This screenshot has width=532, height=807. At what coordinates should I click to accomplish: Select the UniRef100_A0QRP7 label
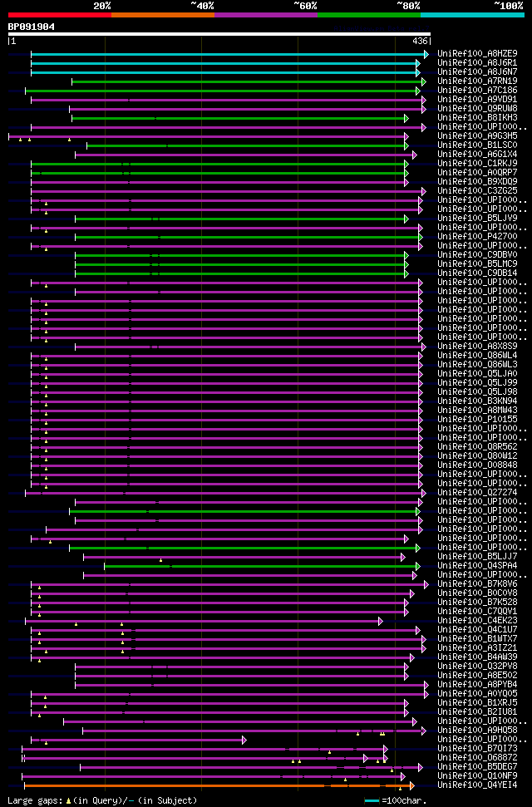click(477, 172)
